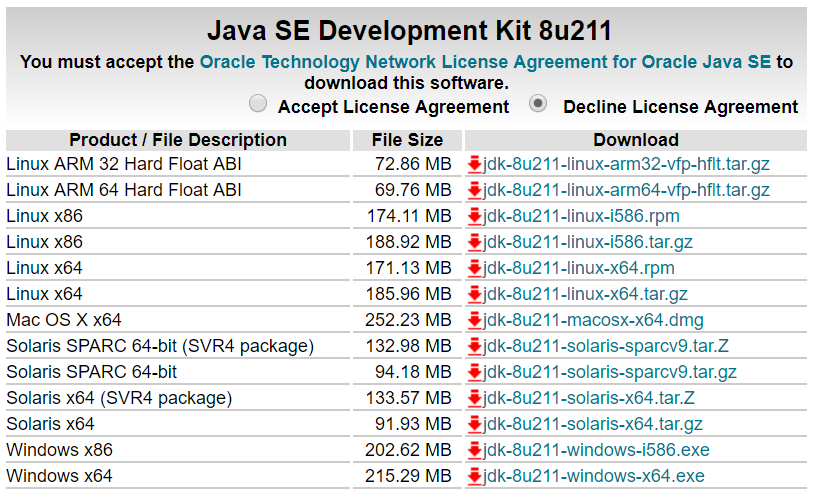
Task: Download jdk-8u211-linux-x64.tar.gz link
Action: [585, 294]
